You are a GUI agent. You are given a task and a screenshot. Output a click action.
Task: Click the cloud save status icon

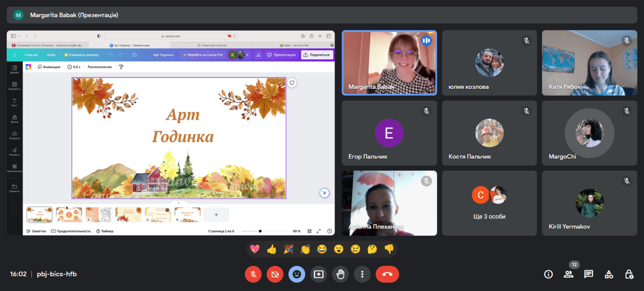[134, 55]
